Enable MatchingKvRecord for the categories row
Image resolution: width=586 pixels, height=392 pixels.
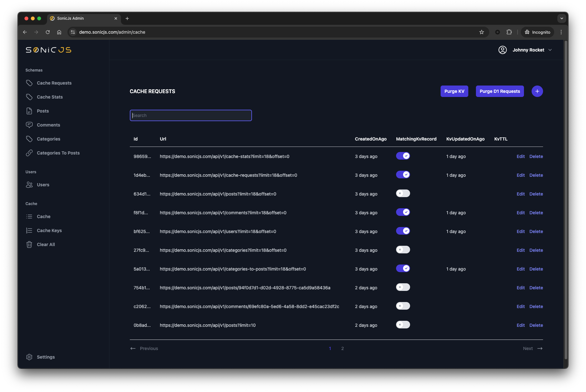pyautogui.click(x=403, y=250)
